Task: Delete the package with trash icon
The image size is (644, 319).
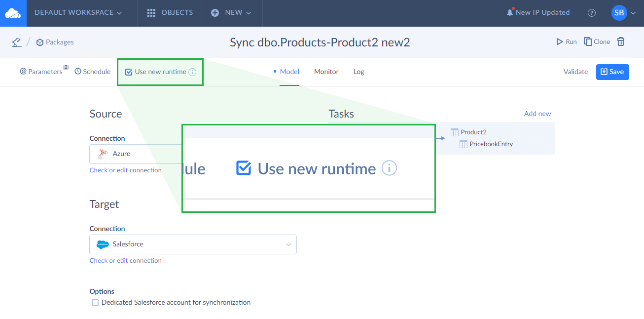Action: [621, 42]
